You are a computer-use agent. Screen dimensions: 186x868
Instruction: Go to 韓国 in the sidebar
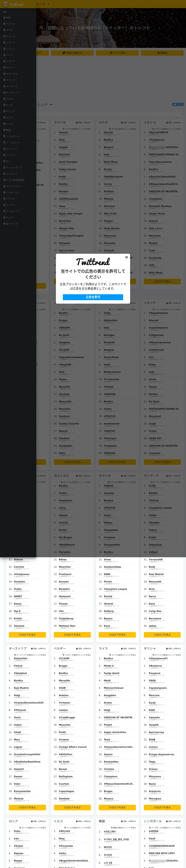7,130
